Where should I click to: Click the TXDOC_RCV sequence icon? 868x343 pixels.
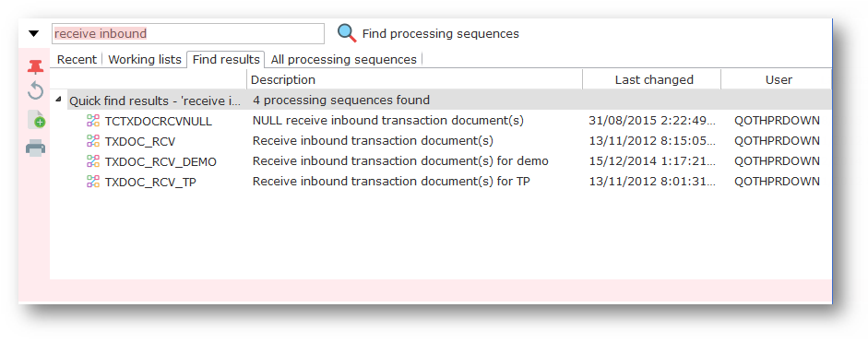click(x=93, y=141)
